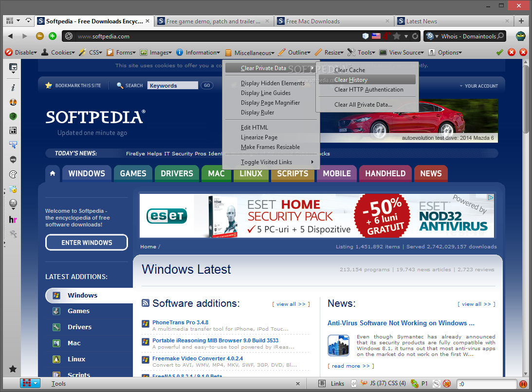This screenshot has width=532, height=392.
Task: Click the search magnifier in Whois box
Action: pyautogui.click(x=500, y=36)
